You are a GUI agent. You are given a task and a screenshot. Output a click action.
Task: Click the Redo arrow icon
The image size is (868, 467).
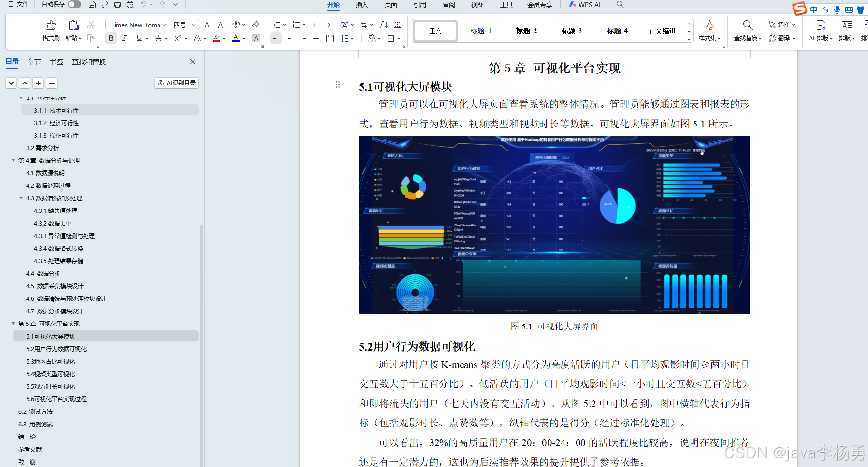[163, 4]
